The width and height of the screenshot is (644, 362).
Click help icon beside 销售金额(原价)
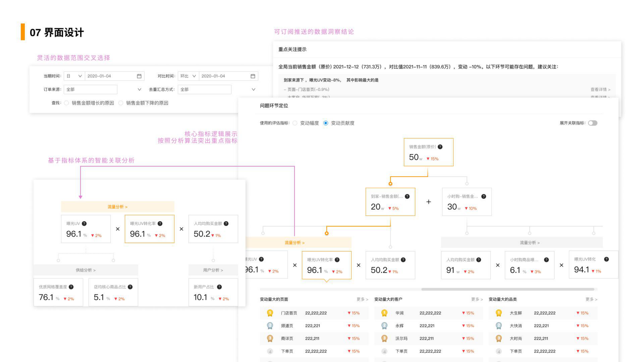pos(440,147)
